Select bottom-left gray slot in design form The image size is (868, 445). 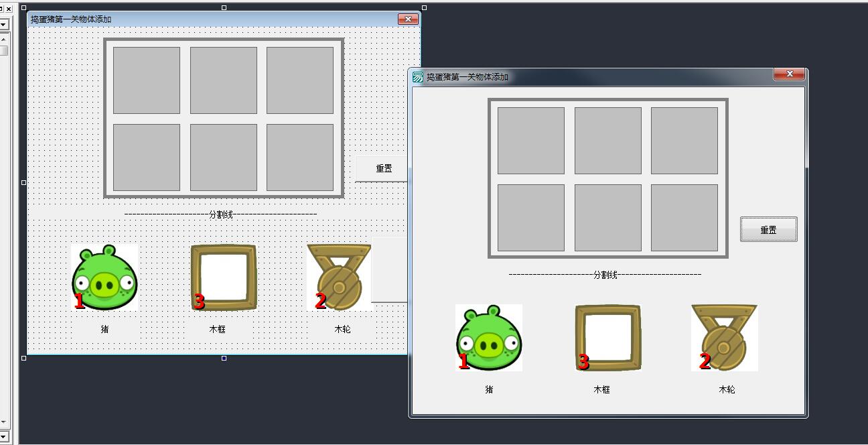(147, 157)
